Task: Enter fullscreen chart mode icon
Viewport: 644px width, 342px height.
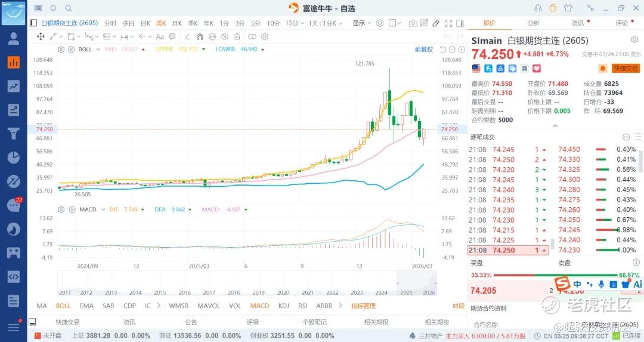Action: (x=448, y=23)
